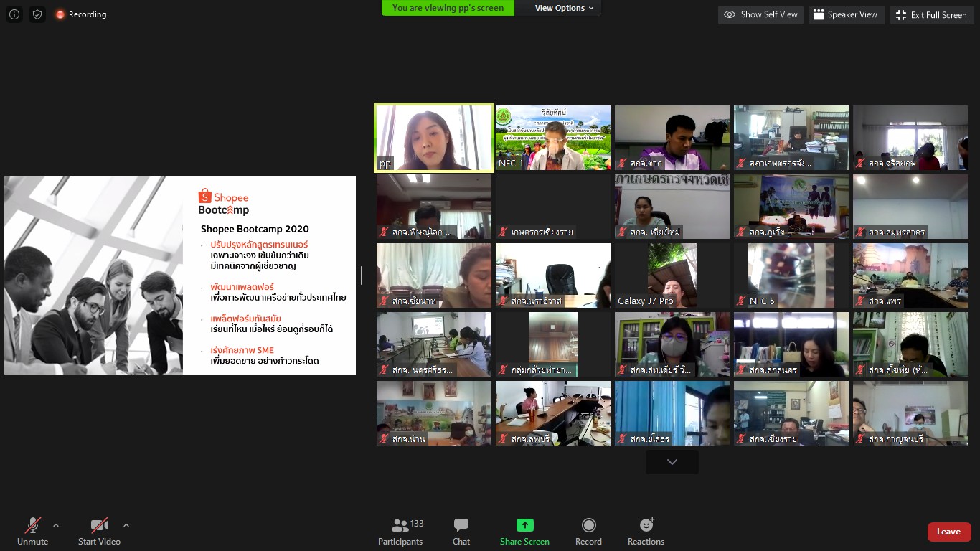This screenshot has width=980, height=551.
Task: Exit Full Screen mode
Action: [x=931, y=14]
